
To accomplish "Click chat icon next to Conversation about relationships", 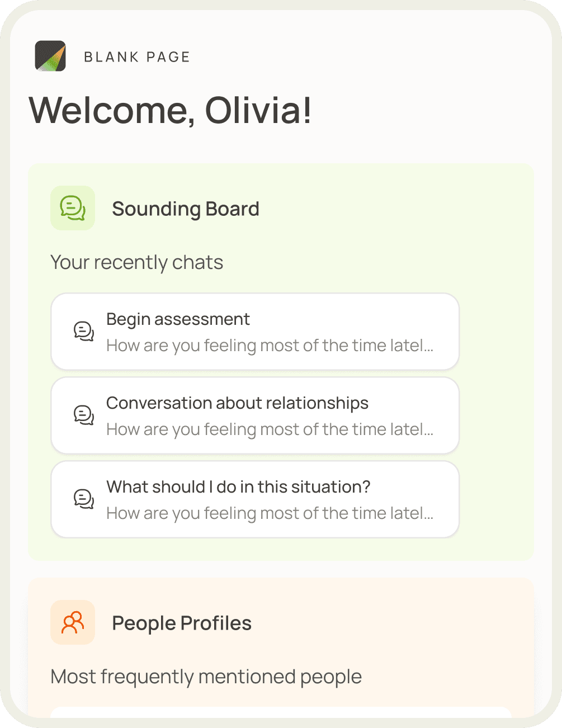I will click(84, 415).
